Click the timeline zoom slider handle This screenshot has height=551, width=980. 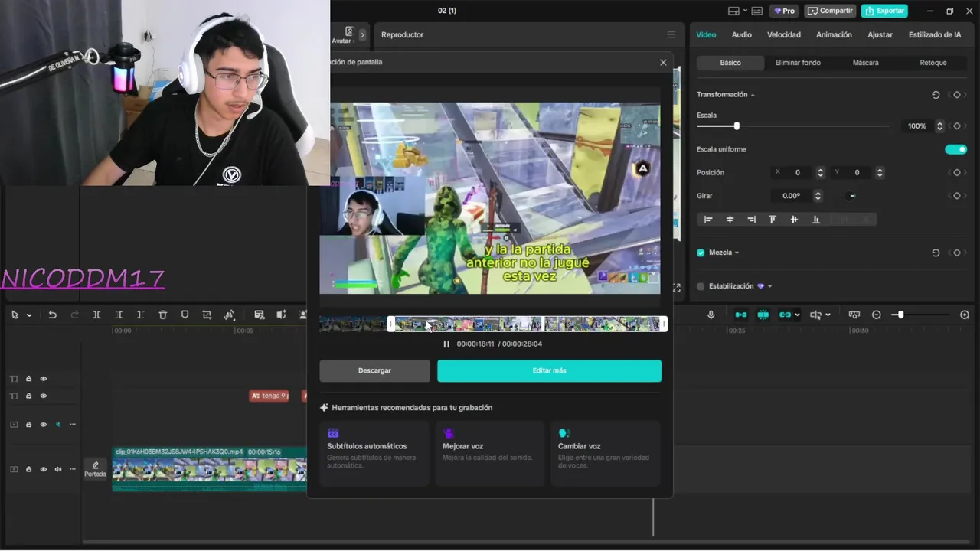click(901, 315)
